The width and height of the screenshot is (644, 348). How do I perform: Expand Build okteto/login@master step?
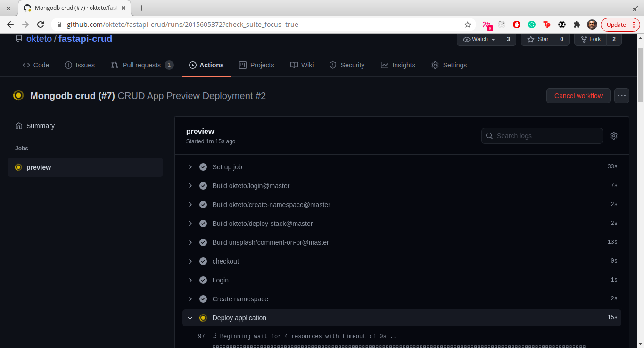pyautogui.click(x=190, y=186)
